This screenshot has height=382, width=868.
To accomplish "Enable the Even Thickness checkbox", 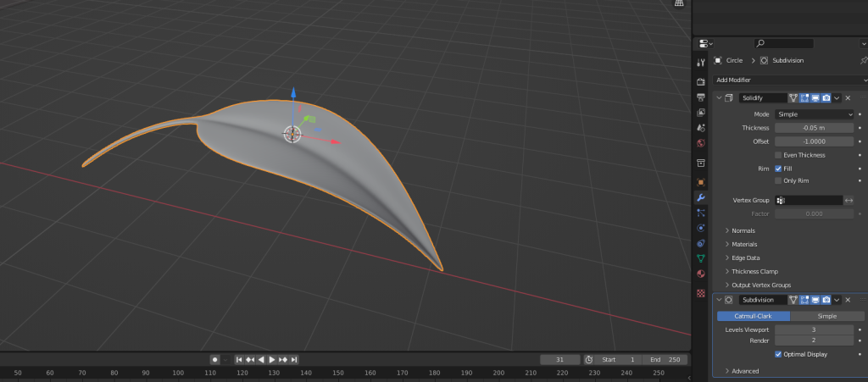I will 778,155.
